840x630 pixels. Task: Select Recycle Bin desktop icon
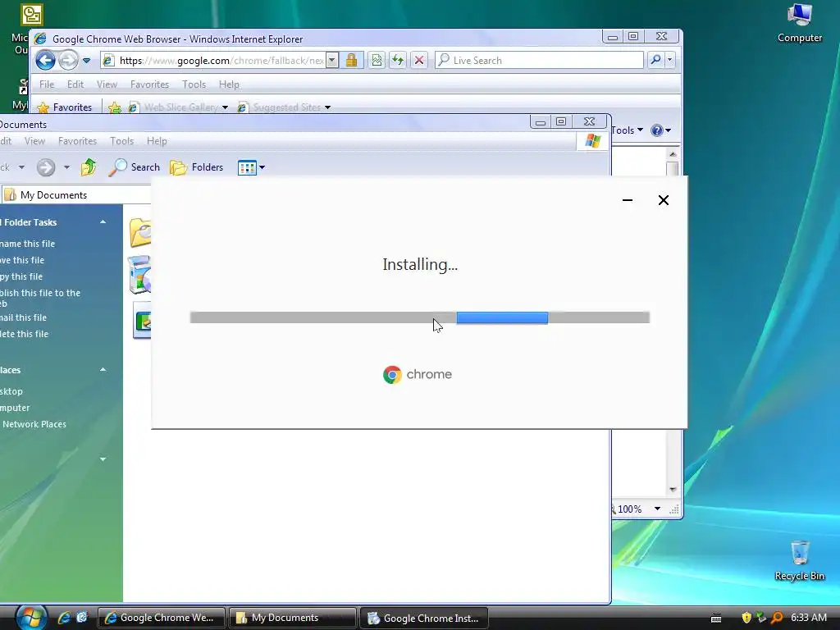[800, 560]
